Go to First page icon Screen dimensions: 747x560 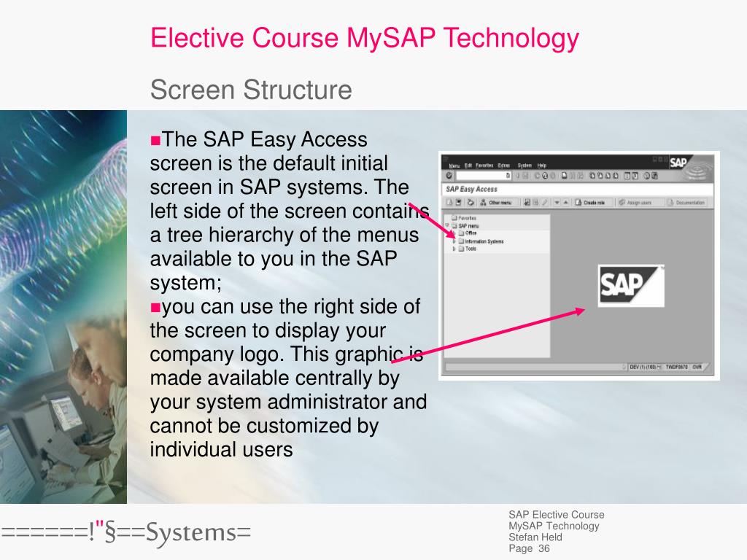click(x=592, y=176)
